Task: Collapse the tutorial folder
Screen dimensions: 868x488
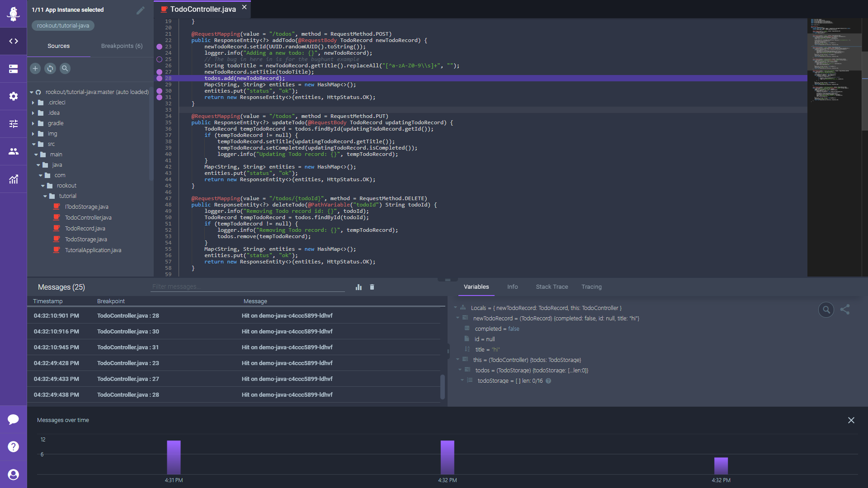Action: (x=45, y=196)
